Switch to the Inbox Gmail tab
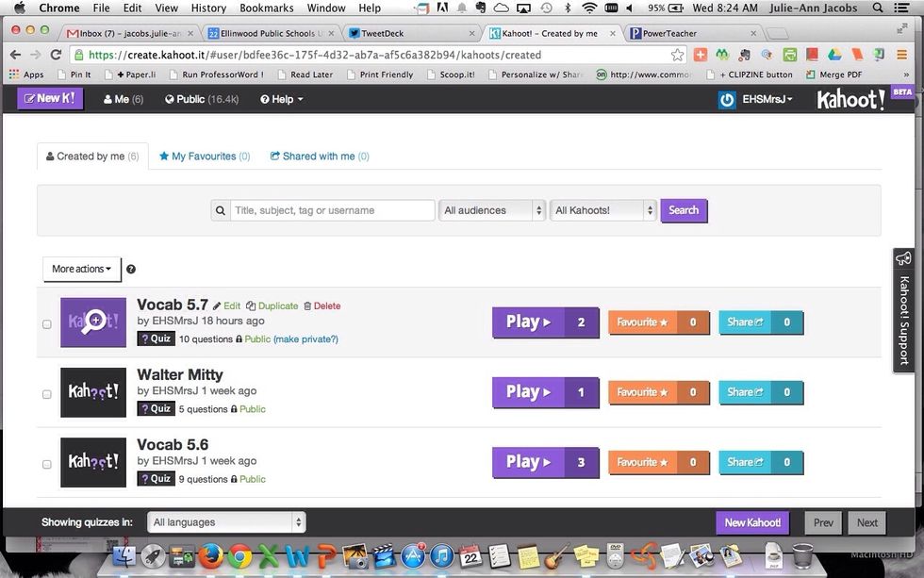Viewport: 924px width, 578px height. point(130,34)
